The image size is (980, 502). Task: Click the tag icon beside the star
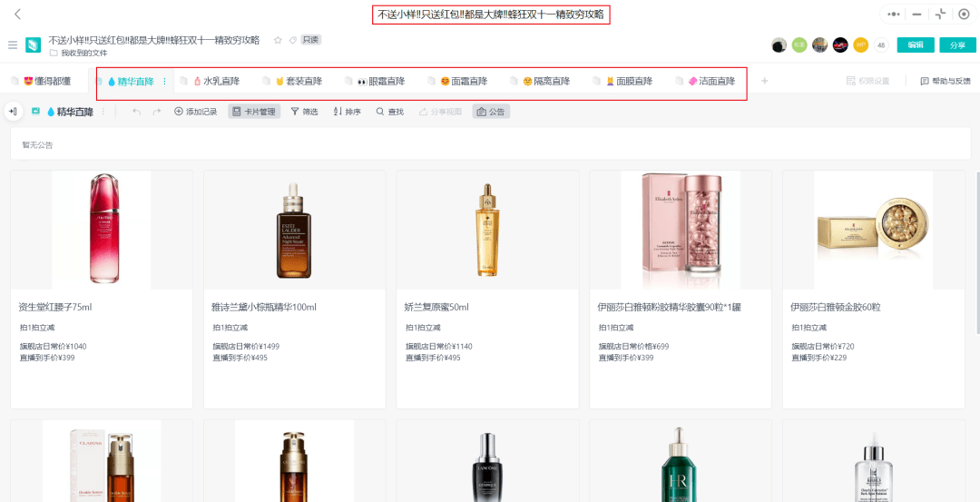click(x=292, y=40)
